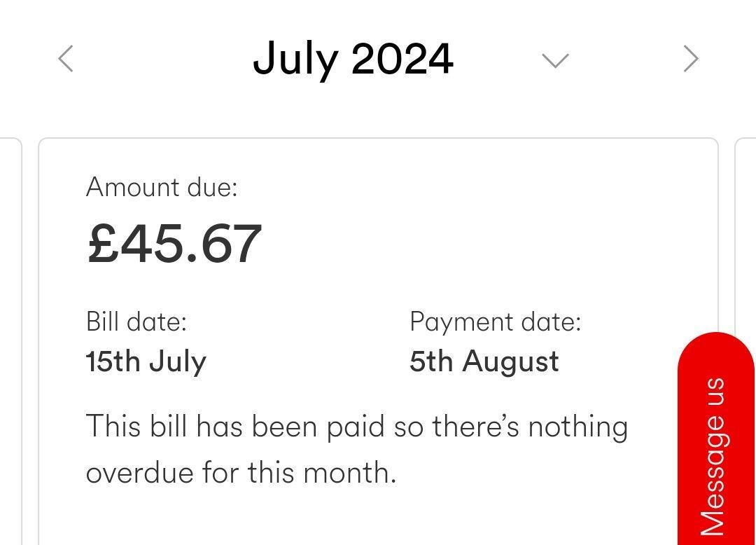Click empty card space right of the amount
The width and height of the screenshot is (756, 545).
coord(482,244)
